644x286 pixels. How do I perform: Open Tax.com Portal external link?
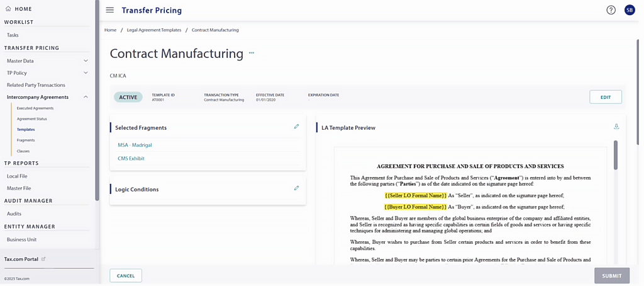(x=43, y=259)
